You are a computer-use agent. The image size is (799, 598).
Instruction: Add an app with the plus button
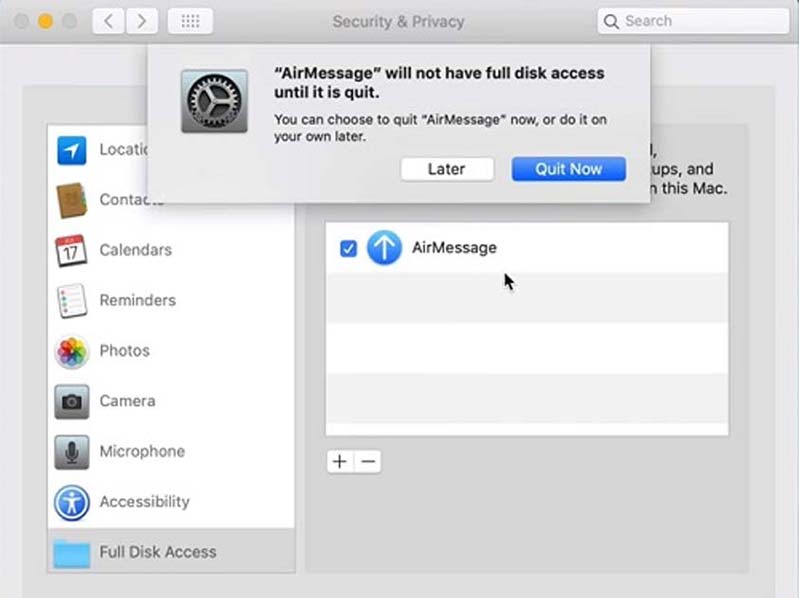[x=340, y=461]
